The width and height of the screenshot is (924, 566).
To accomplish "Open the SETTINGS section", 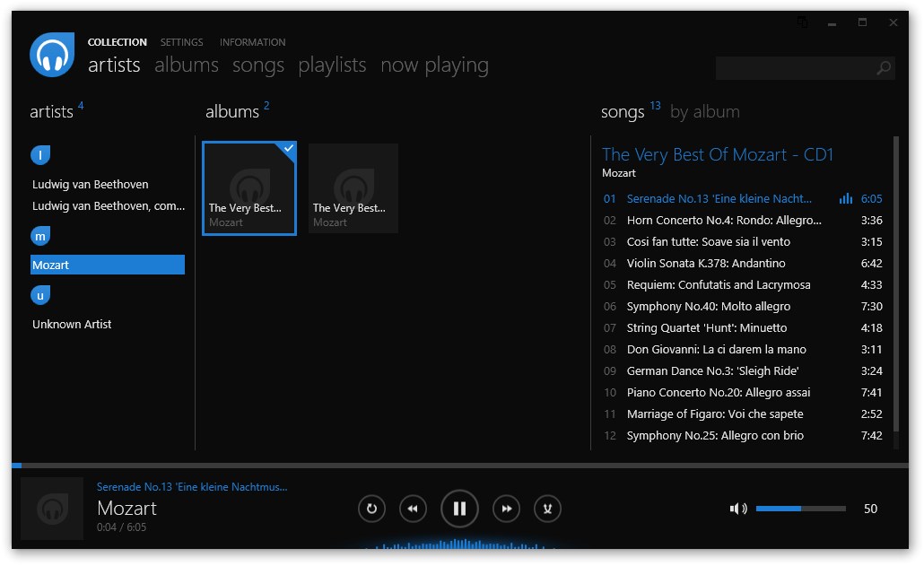I will [181, 42].
